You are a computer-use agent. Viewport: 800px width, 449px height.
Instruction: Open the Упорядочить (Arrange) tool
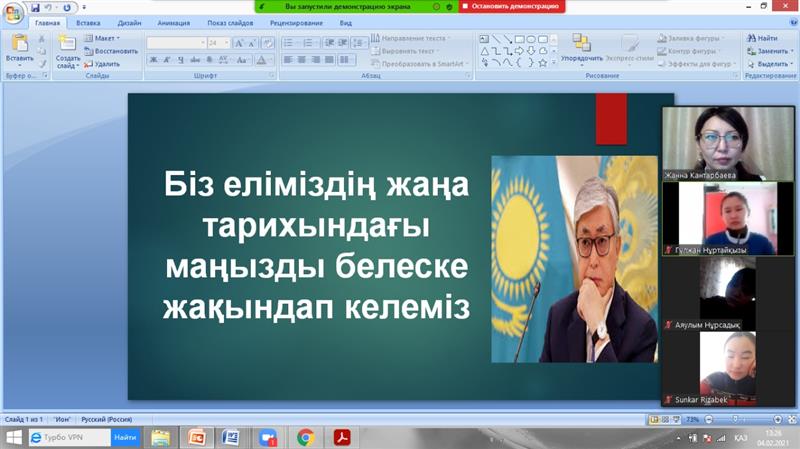(x=582, y=48)
